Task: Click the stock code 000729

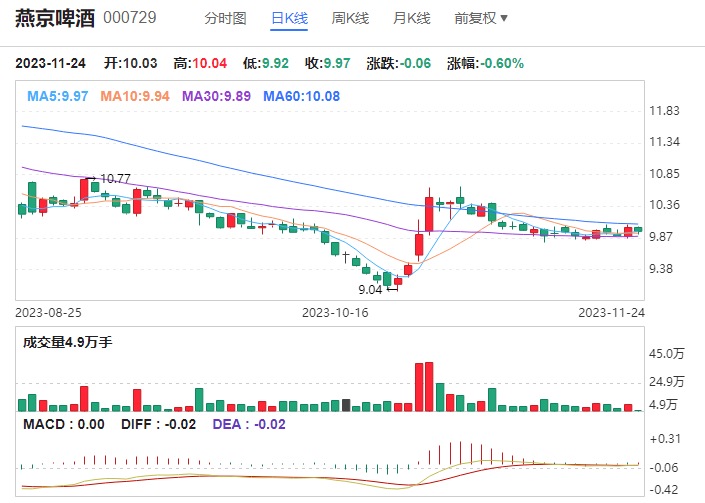Action: (130, 18)
